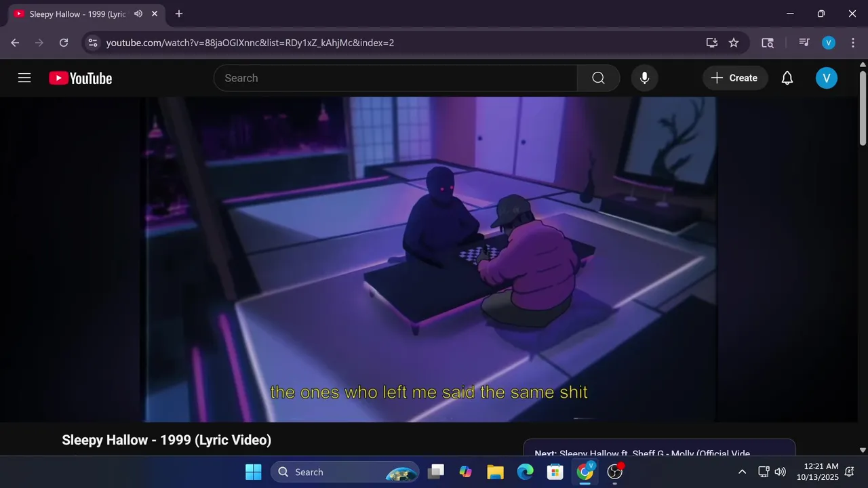Open File Explorer from the taskbar

click(x=495, y=472)
